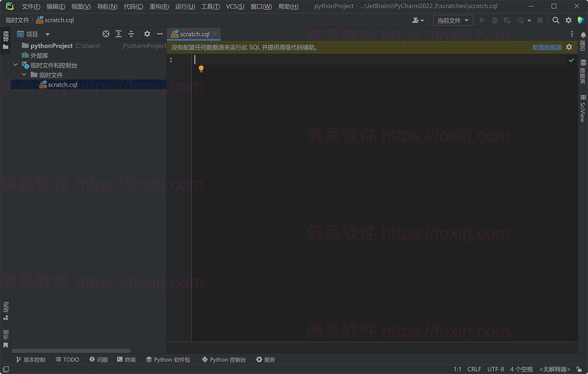Collapse the 临时文件 folder node
This screenshot has width=588, height=374.
24,75
